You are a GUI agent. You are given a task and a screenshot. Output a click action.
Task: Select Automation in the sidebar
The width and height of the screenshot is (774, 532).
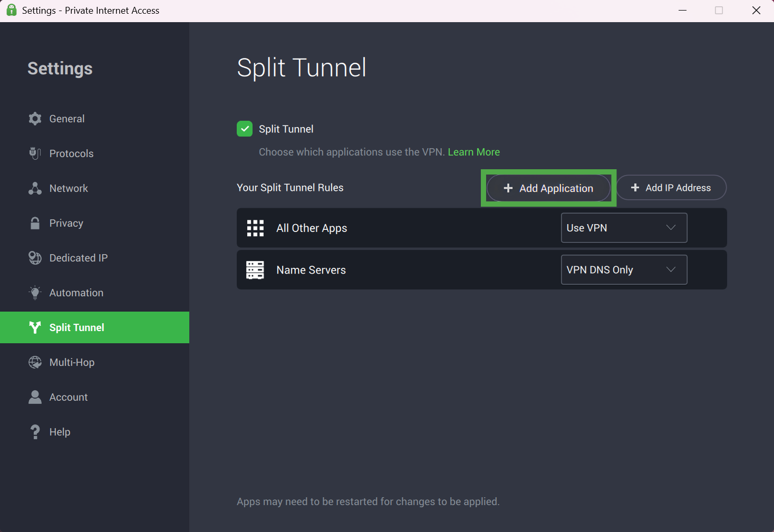(x=94, y=293)
